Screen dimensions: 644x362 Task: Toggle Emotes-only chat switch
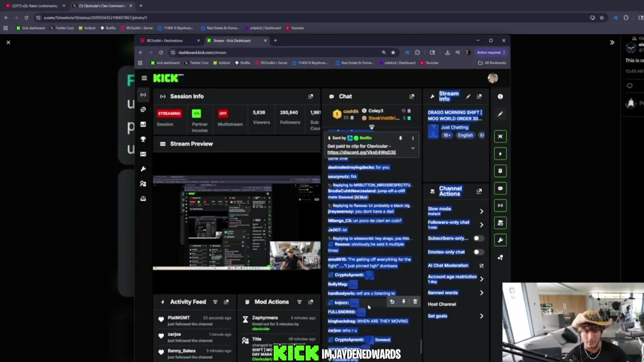click(478, 252)
